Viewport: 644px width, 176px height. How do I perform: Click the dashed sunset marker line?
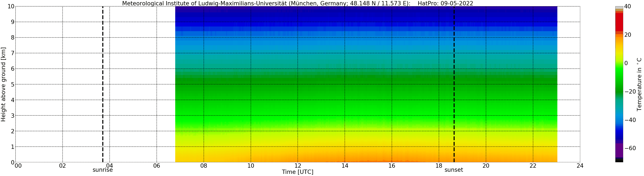(454, 84)
